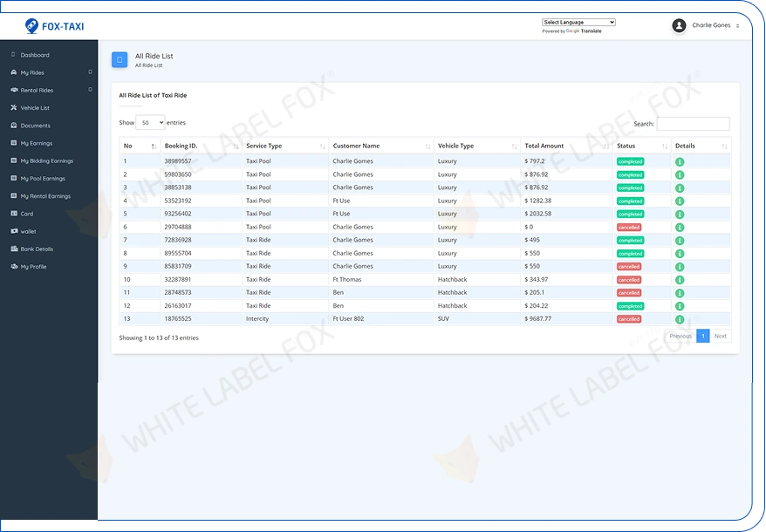Click cancelled badge for booking 18765525
Viewport: 766px width, 532px height.
point(629,319)
